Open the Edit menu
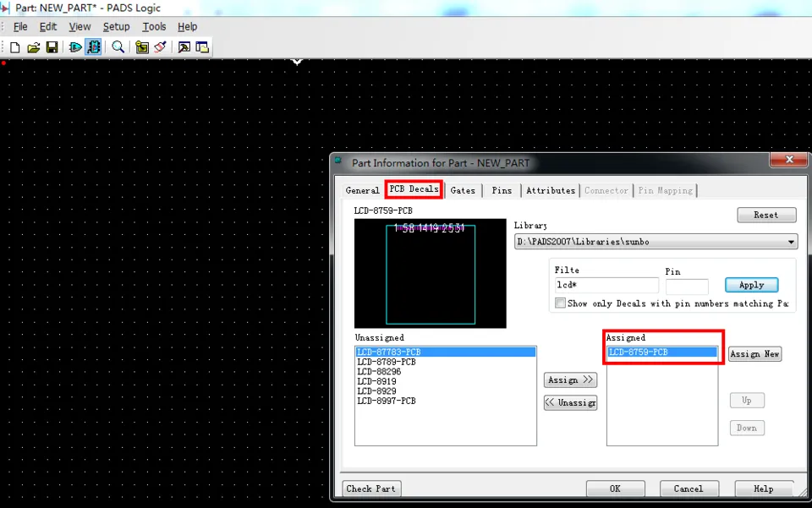The height and width of the screenshot is (508, 812). pos(48,27)
